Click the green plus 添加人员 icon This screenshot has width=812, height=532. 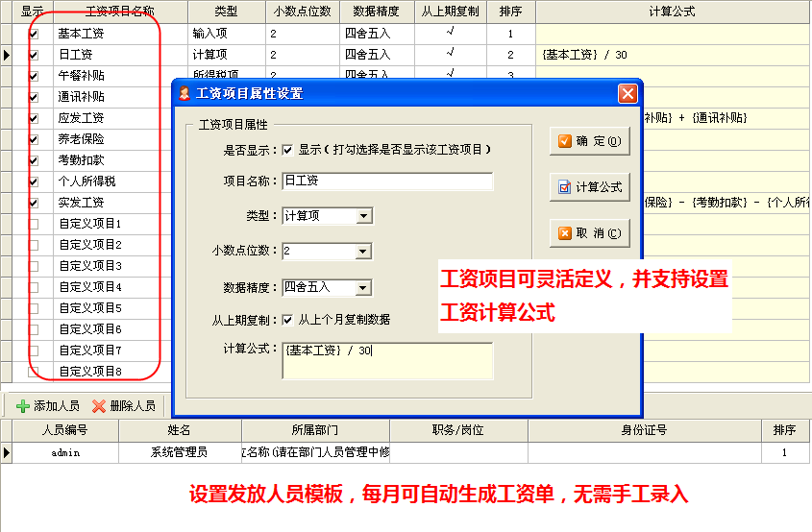coord(24,406)
